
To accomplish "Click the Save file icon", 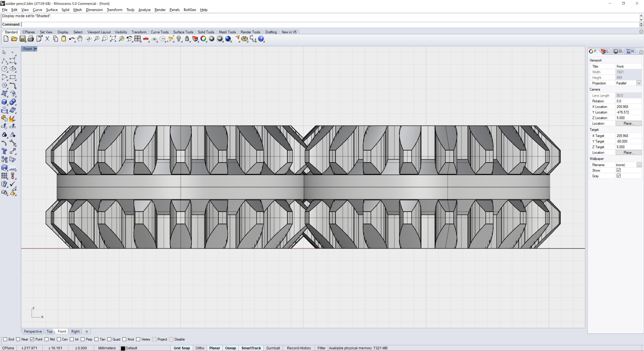I will click(x=22, y=39).
